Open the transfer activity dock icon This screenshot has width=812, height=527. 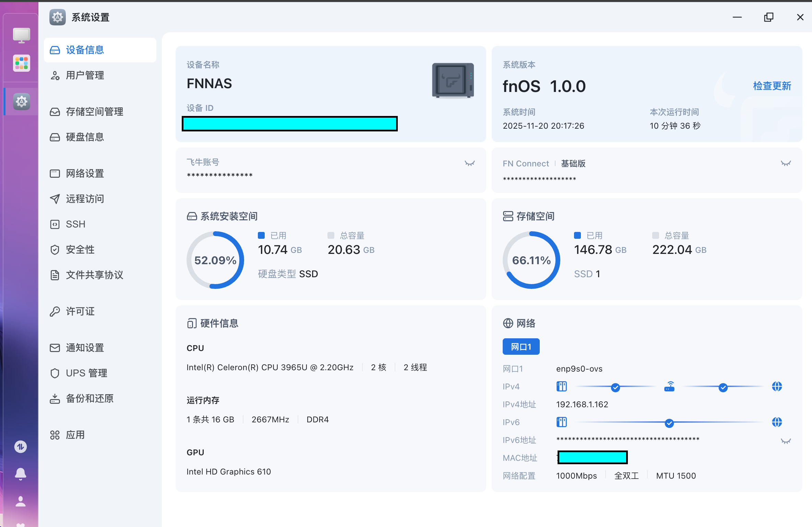click(x=21, y=446)
